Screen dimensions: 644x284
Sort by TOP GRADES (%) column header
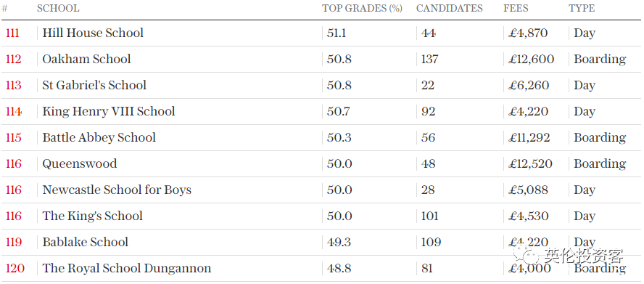pyautogui.click(x=362, y=8)
